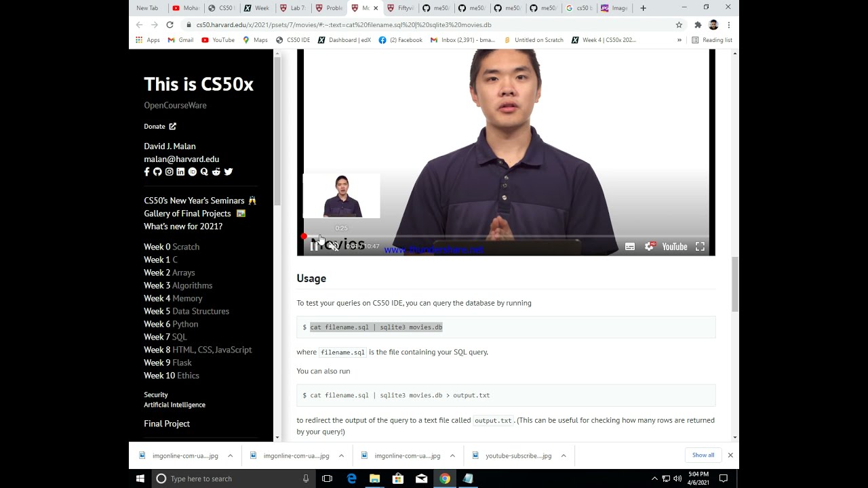The width and height of the screenshot is (868, 488).
Task: Toggle video subtitles (captions) button
Action: click(x=630, y=247)
